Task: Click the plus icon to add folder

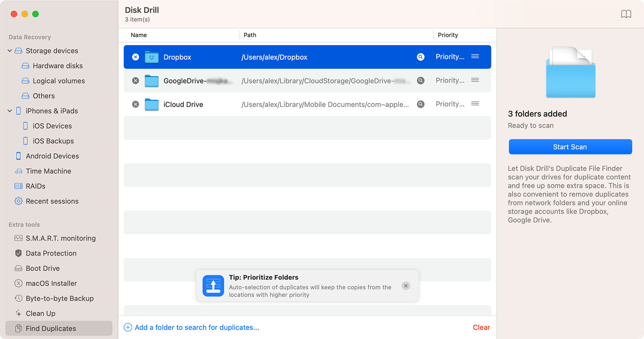Action: (x=128, y=327)
